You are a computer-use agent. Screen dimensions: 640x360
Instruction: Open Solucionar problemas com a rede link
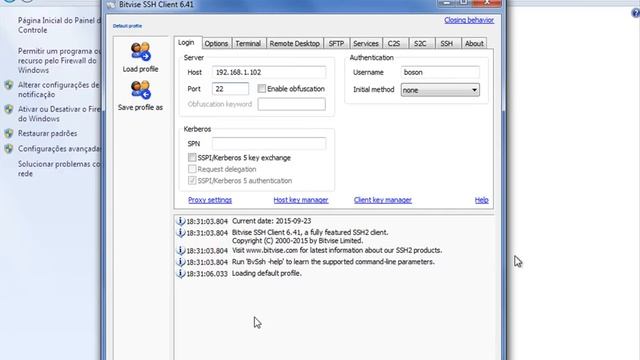(x=59, y=169)
